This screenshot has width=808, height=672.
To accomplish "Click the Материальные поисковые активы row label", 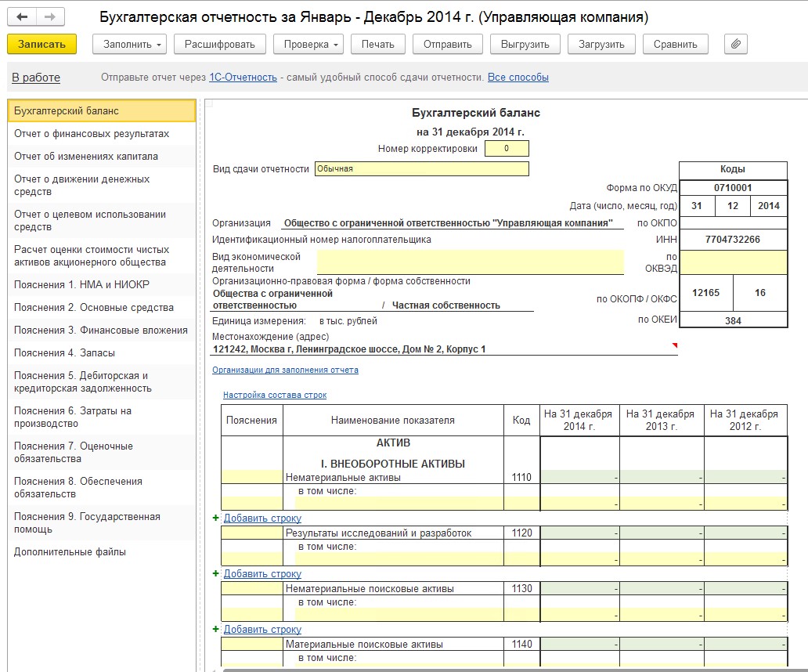I will (x=364, y=644).
